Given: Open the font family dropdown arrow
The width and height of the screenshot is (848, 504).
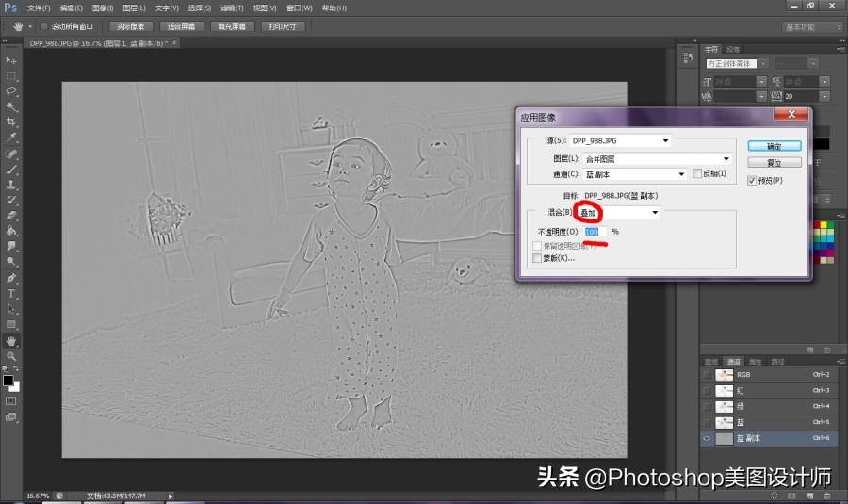Looking at the screenshot, I should click(763, 64).
